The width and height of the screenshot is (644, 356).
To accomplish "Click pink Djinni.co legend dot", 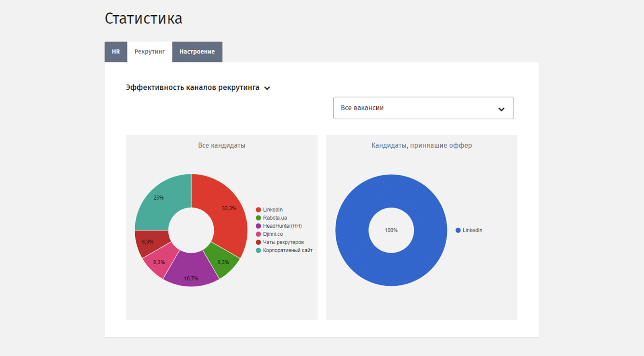I will point(258,234).
